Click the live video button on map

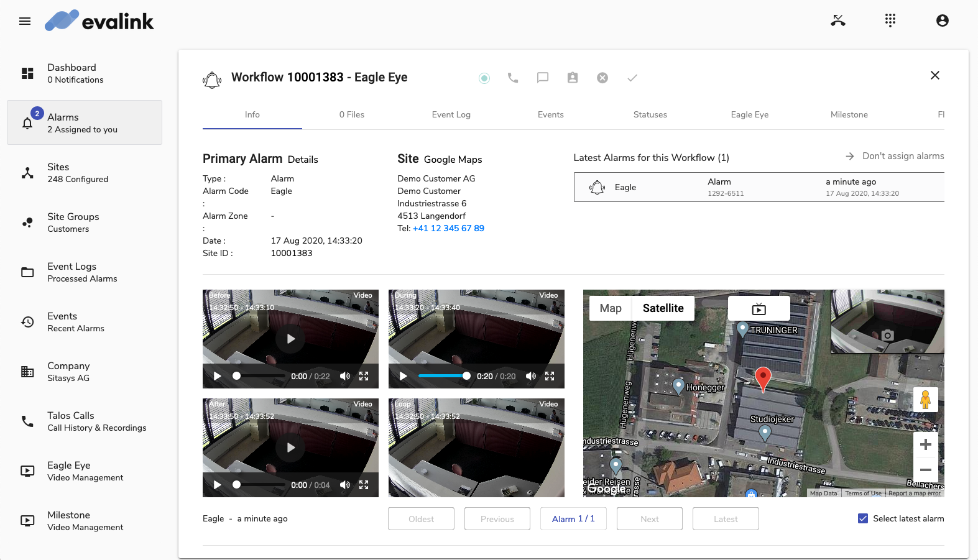click(759, 308)
